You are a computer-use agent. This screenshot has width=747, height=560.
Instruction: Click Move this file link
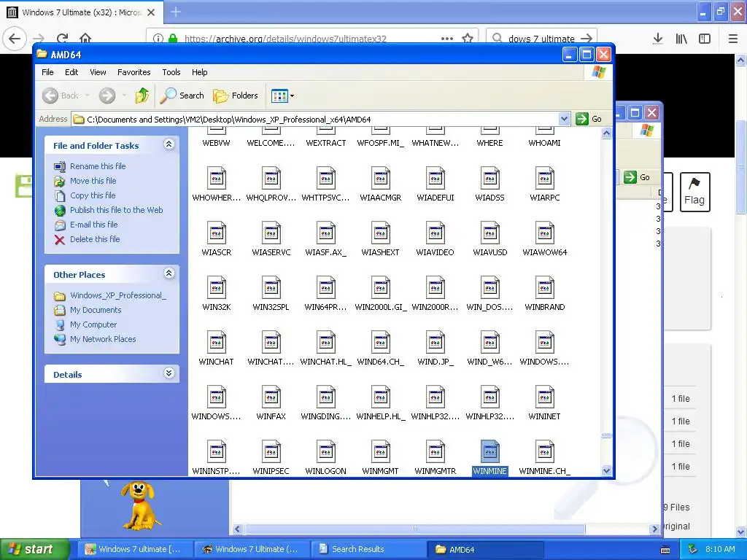click(x=93, y=181)
